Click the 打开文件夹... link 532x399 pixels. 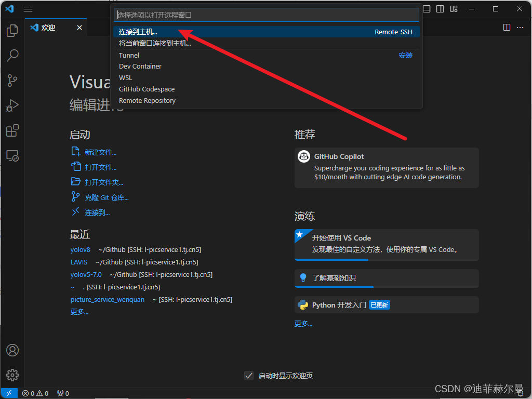point(104,182)
